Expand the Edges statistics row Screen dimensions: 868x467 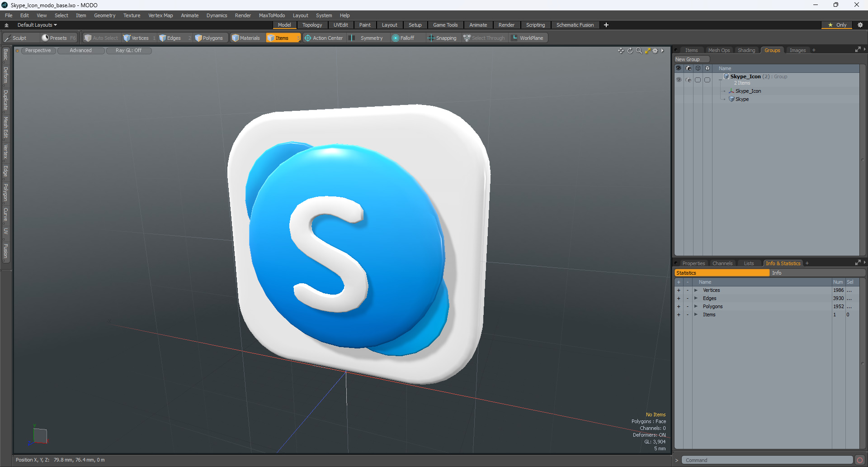(696, 298)
